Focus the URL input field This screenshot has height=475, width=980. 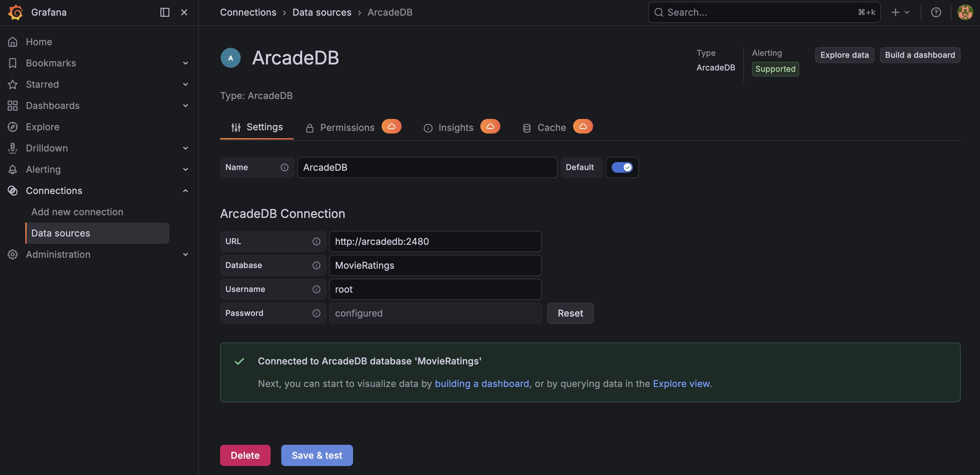pos(435,241)
